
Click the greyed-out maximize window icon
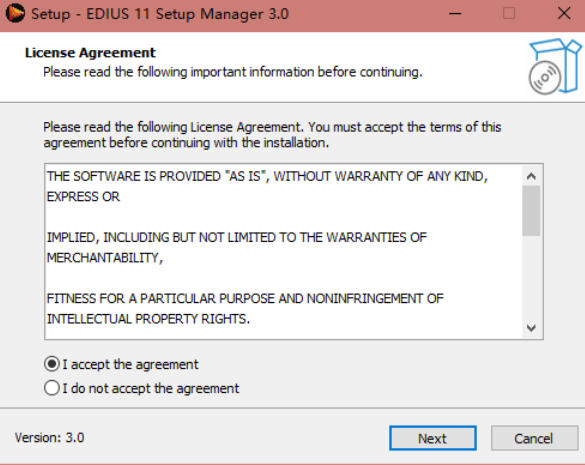(x=509, y=13)
